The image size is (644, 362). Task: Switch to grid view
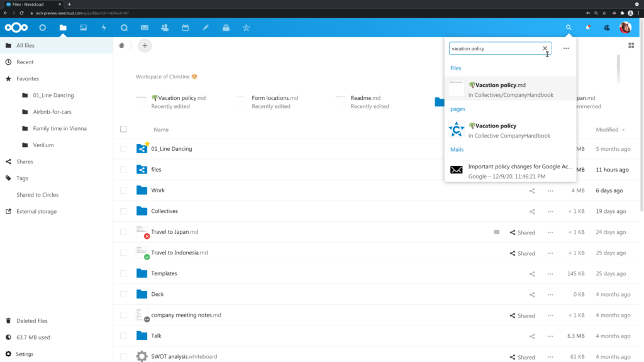pyautogui.click(x=631, y=45)
